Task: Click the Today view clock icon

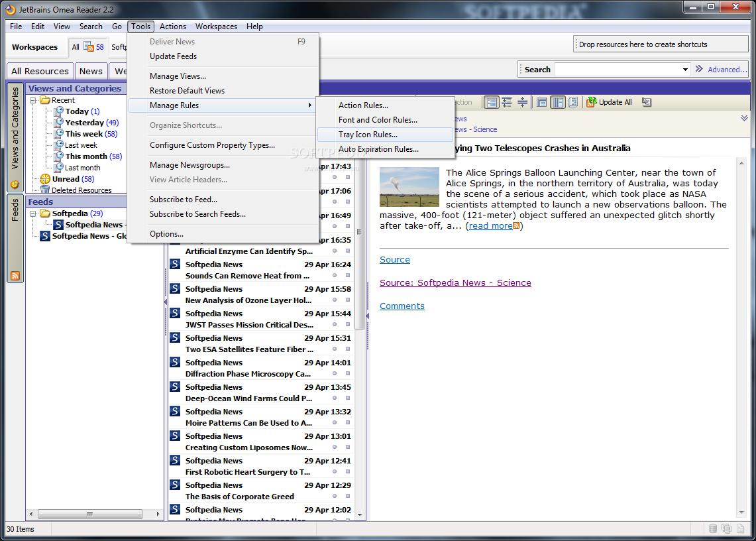Action: point(59,111)
